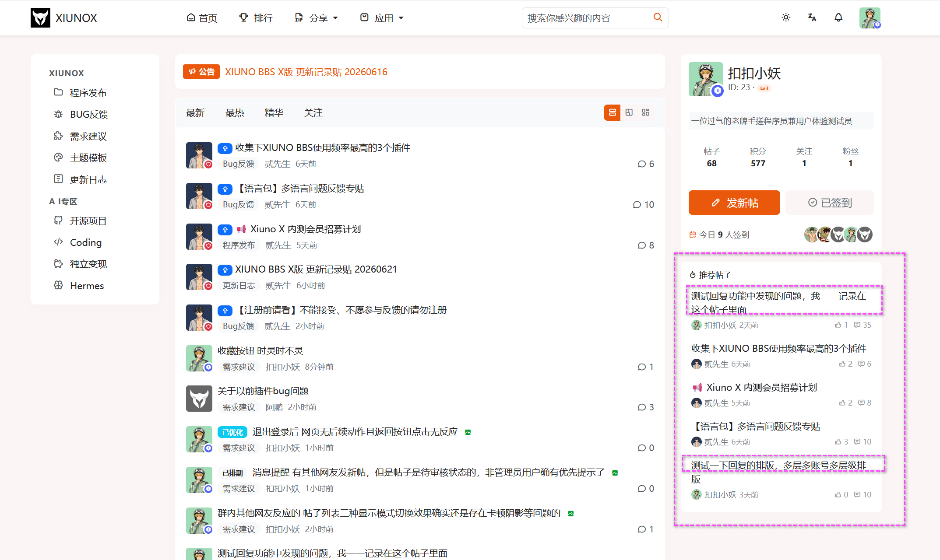Screen dimensions: 940x560
Task: Open the language translation icon
Action: pyautogui.click(x=812, y=17)
